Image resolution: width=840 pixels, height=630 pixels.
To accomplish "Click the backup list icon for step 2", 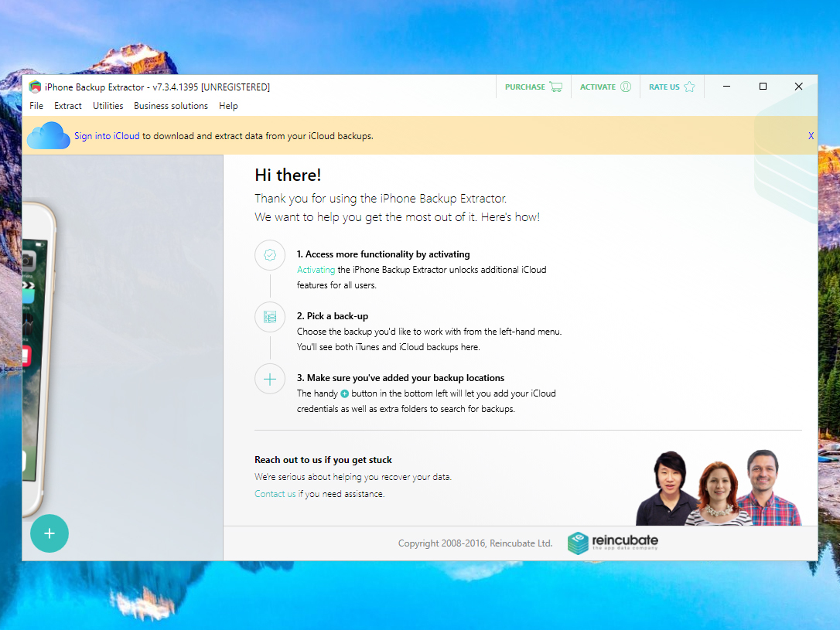I will tap(270, 317).
